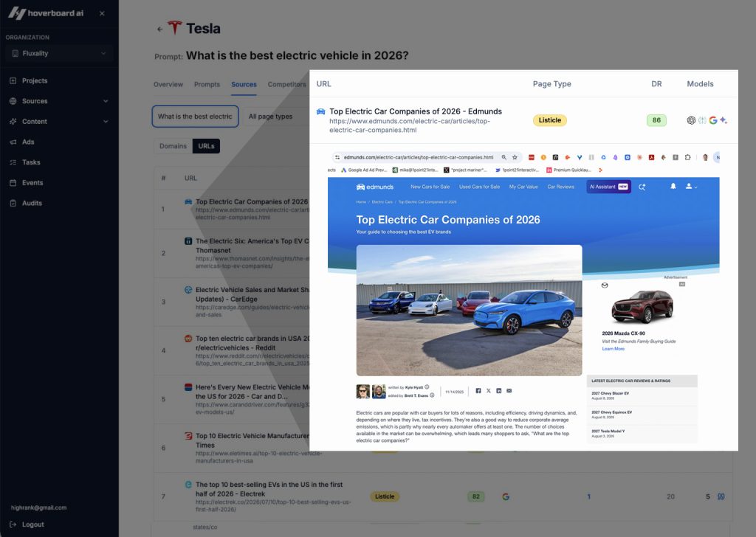Click the electric cars hero photo
The height and width of the screenshot is (537, 756).
tap(469, 310)
